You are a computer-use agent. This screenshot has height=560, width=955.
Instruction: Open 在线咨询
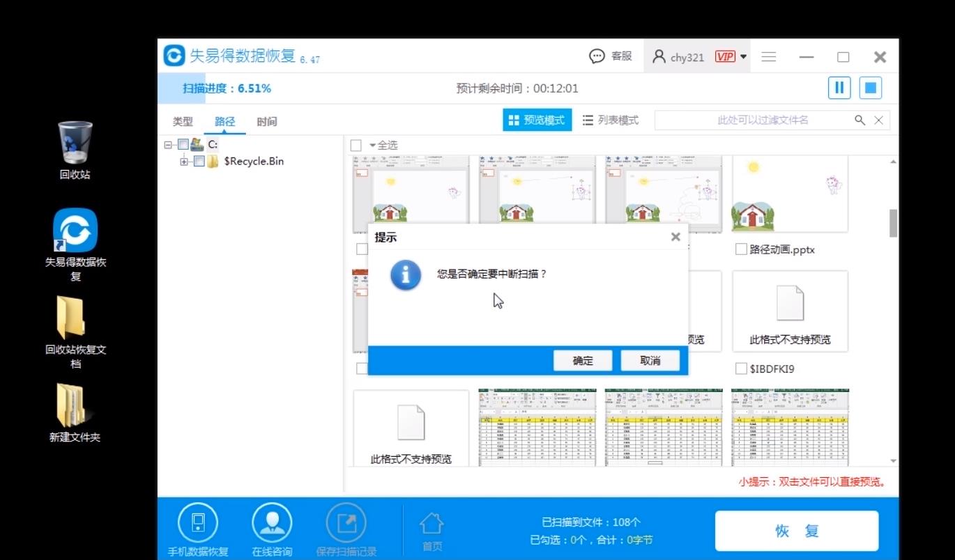click(272, 530)
